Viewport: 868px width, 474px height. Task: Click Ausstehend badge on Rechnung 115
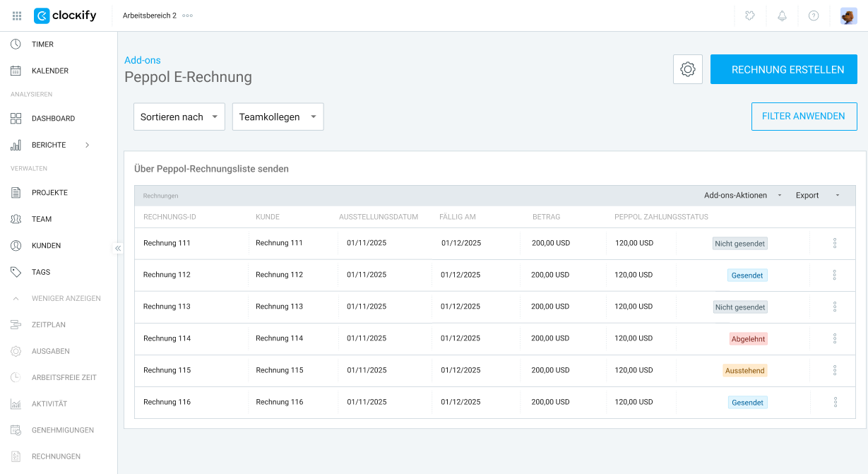pyautogui.click(x=744, y=371)
